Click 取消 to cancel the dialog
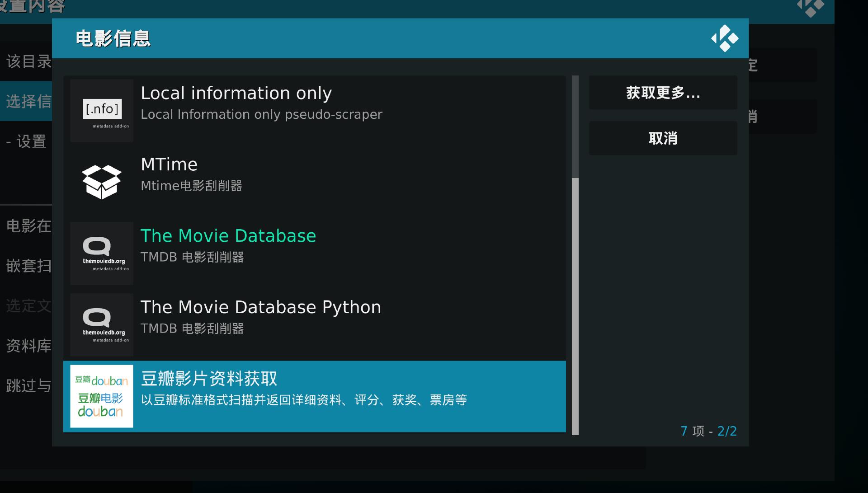This screenshot has height=493, width=868. (x=662, y=138)
